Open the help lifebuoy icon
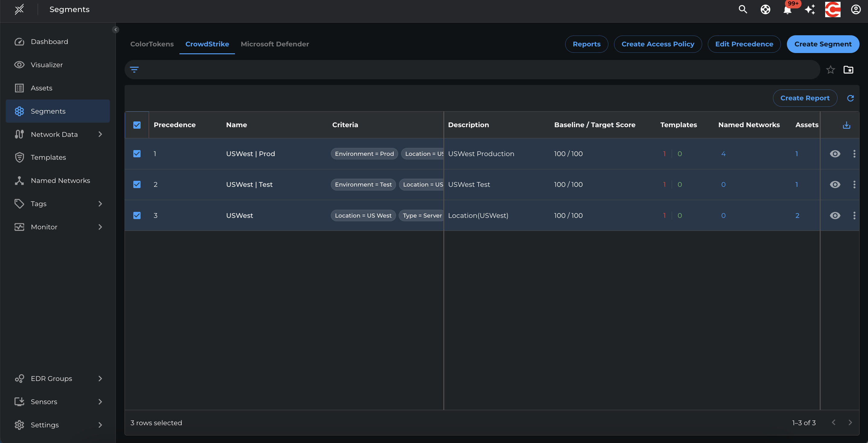The width and height of the screenshot is (868, 443). 765,9
